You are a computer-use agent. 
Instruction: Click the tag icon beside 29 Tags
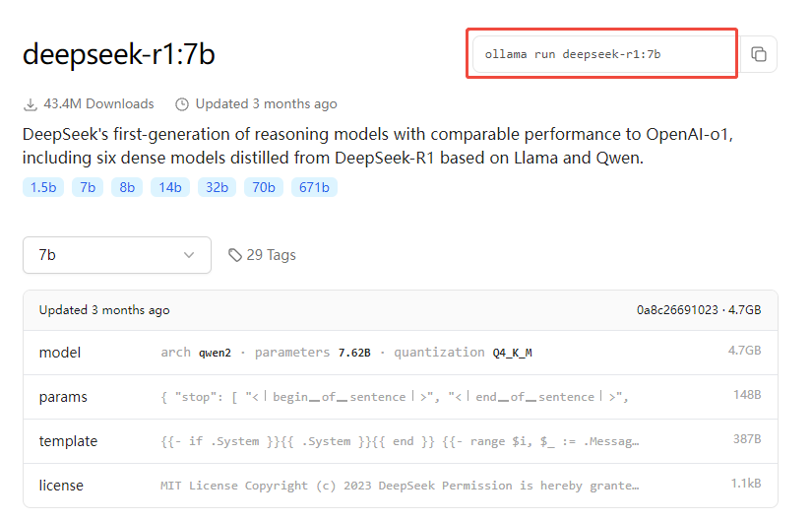click(x=235, y=255)
